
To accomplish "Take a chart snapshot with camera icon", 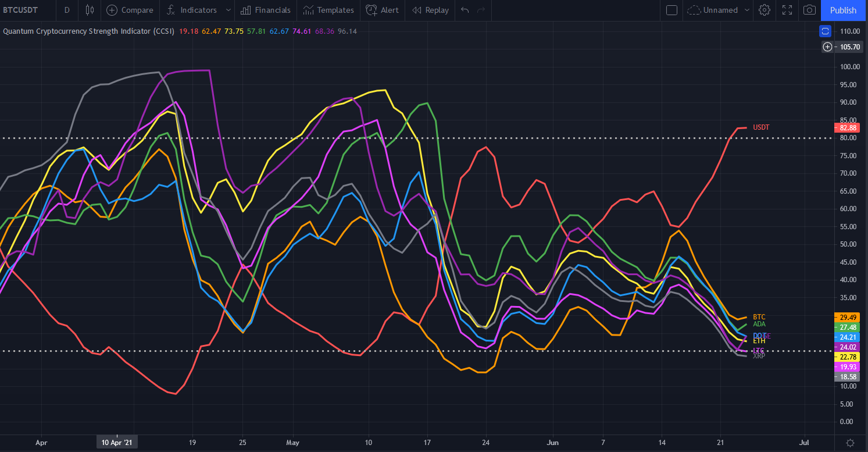I will pos(809,10).
